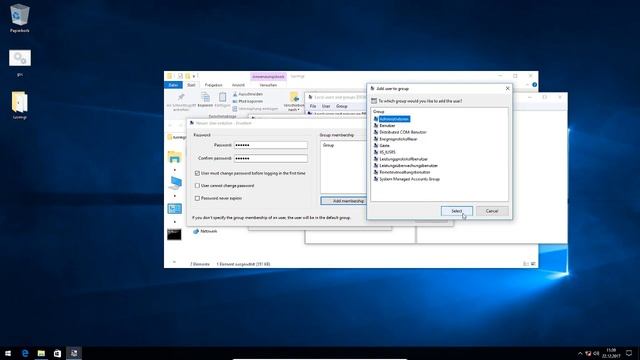Select the Benutzer group in list
This screenshot has width=640, height=360.
point(387,126)
